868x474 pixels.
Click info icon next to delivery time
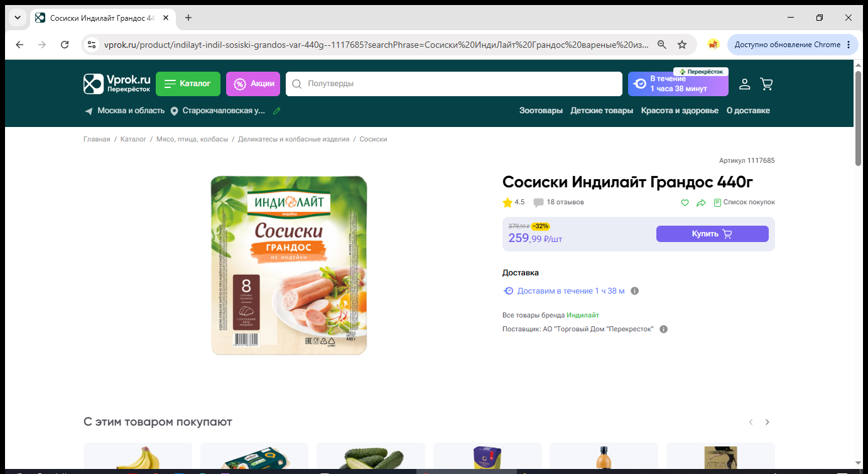[x=634, y=291]
